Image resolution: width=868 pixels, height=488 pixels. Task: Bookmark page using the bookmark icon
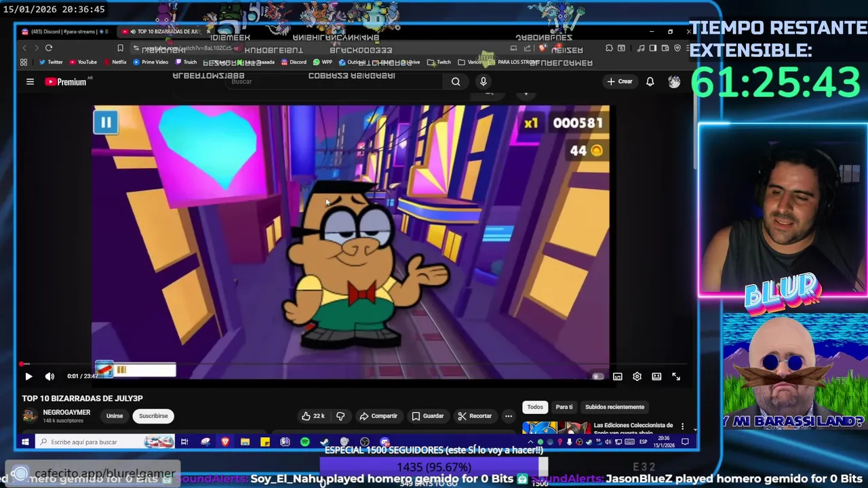(120, 48)
